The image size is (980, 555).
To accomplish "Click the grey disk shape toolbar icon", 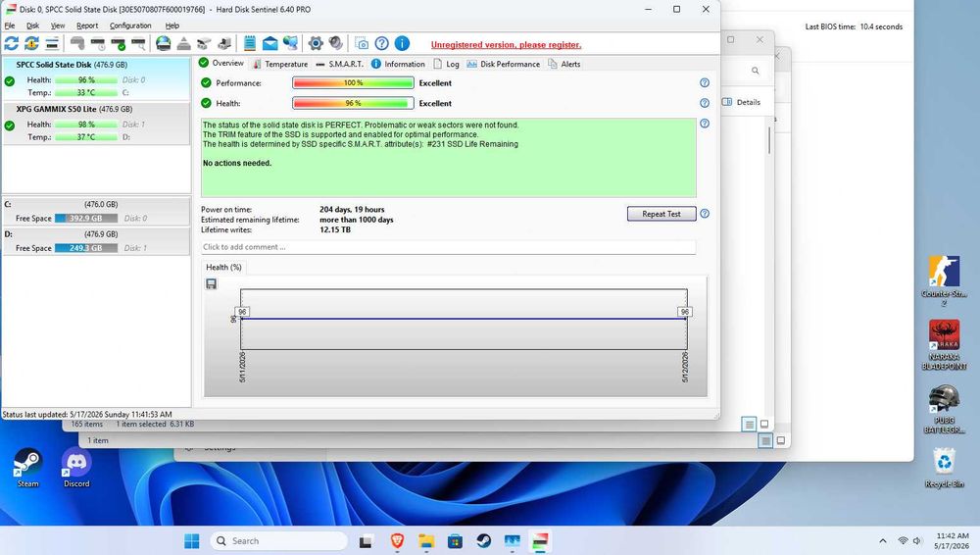I will pos(77,43).
